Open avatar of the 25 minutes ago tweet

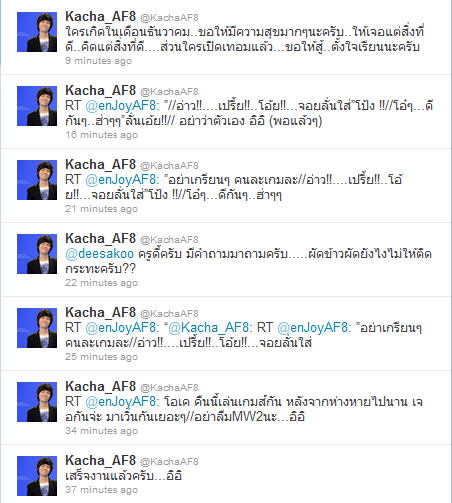[x=37, y=328]
